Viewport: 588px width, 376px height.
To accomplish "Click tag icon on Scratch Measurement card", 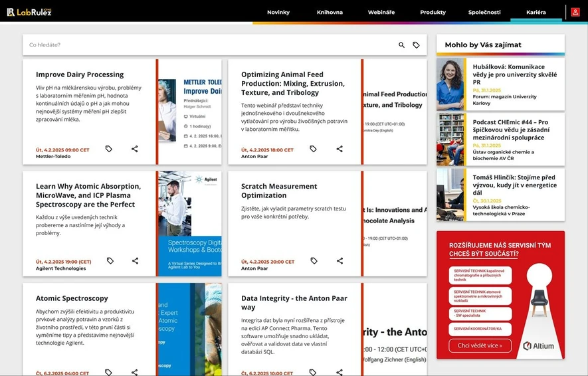I will [314, 260].
